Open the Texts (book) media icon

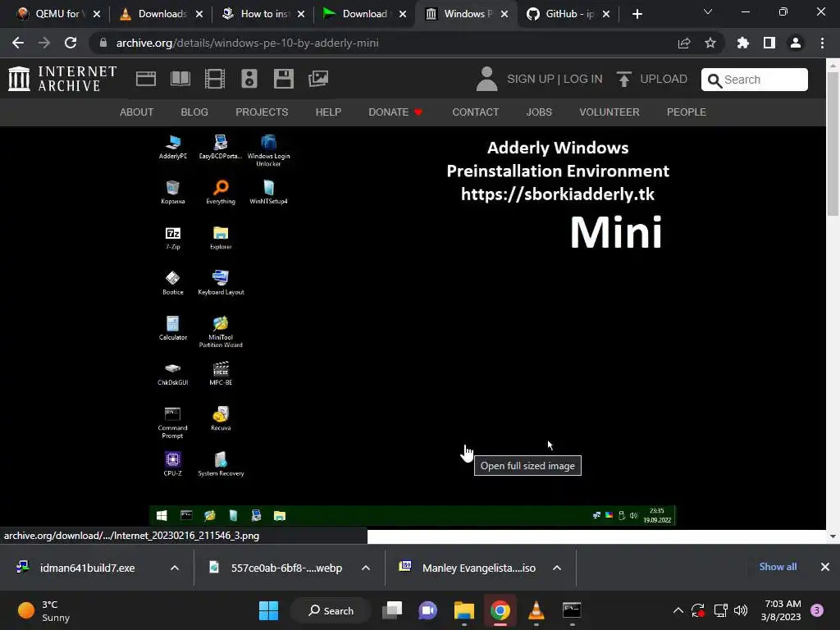180,79
